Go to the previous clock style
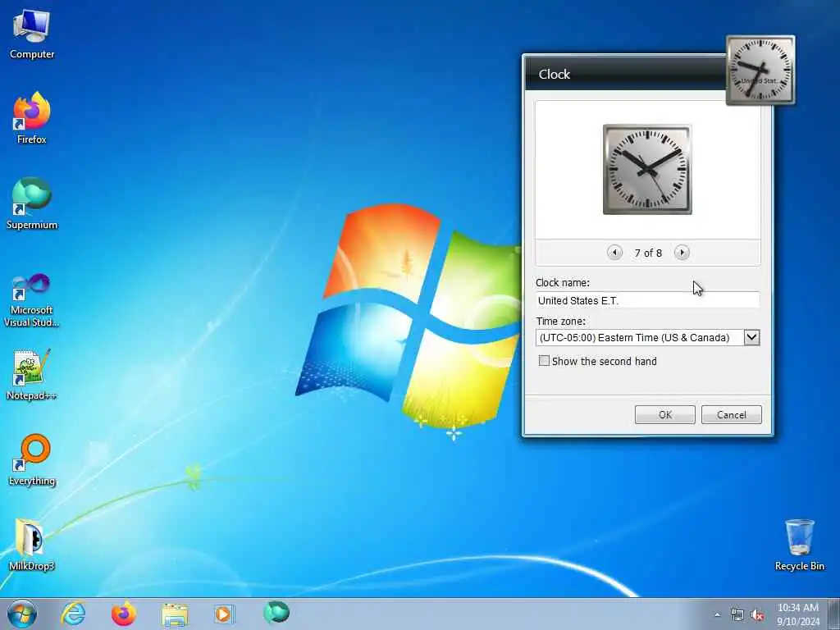Screen dimensions: 840x630 [614, 253]
